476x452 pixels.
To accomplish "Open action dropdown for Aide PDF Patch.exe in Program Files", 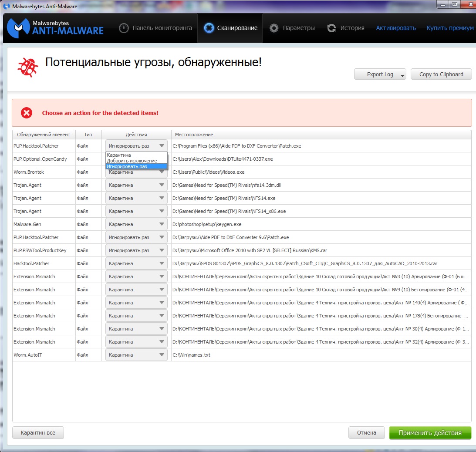I will tap(136, 146).
